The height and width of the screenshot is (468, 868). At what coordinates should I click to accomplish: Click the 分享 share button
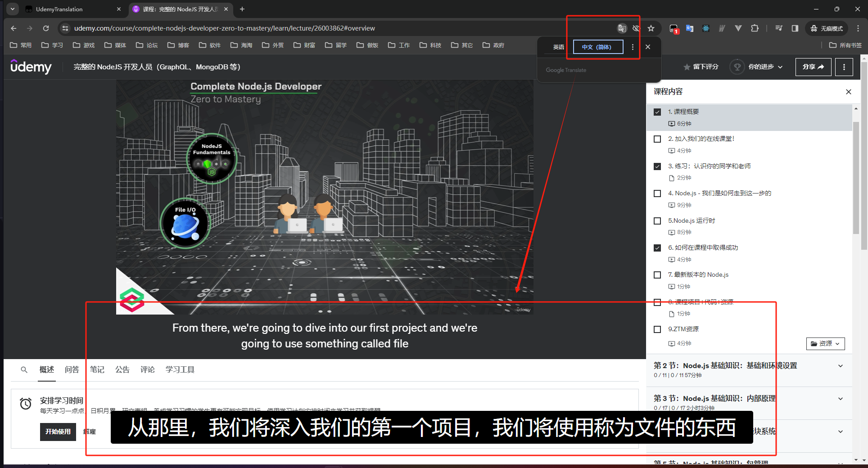coord(813,67)
